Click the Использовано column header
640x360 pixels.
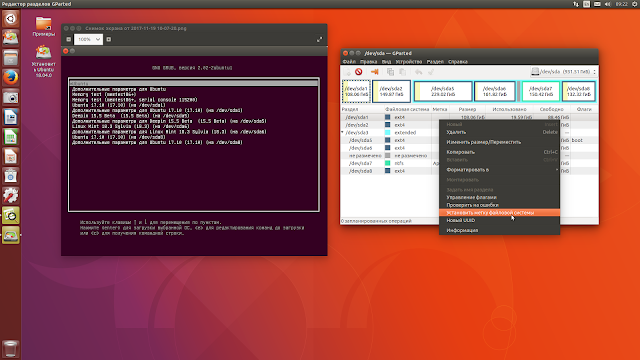pyautogui.click(x=509, y=109)
